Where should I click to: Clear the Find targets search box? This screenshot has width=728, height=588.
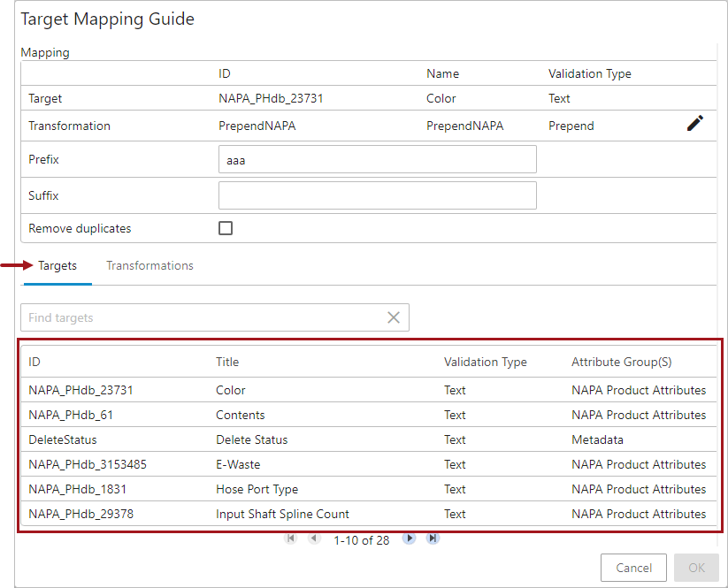tap(394, 317)
